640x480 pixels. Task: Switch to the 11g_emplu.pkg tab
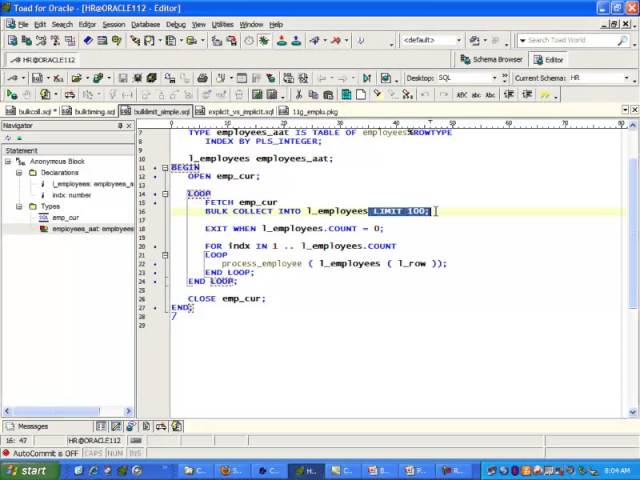(309, 111)
